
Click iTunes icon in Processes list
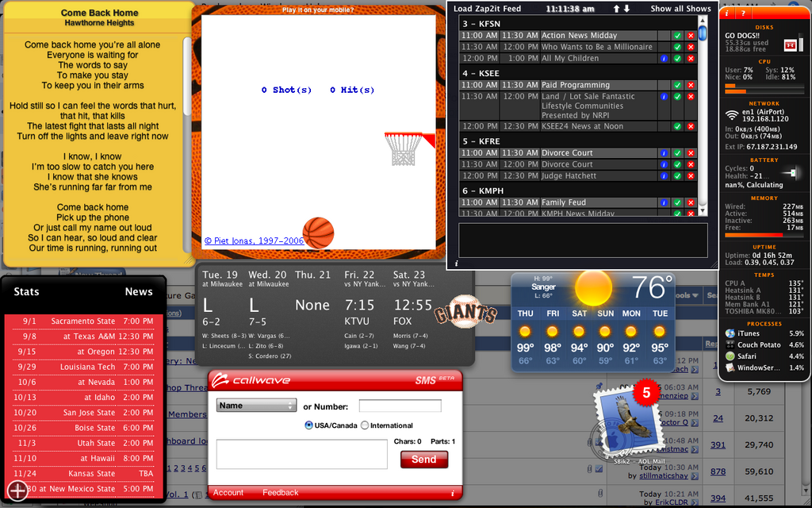pyautogui.click(x=730, y=333)
